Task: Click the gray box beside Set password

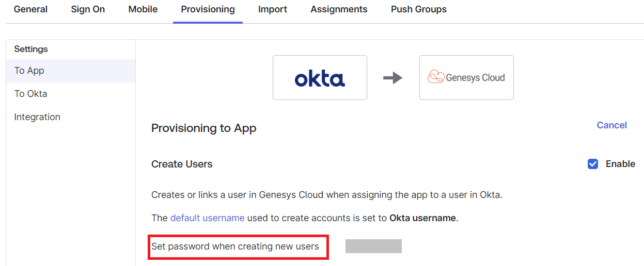Action: (x=373, y=246)
